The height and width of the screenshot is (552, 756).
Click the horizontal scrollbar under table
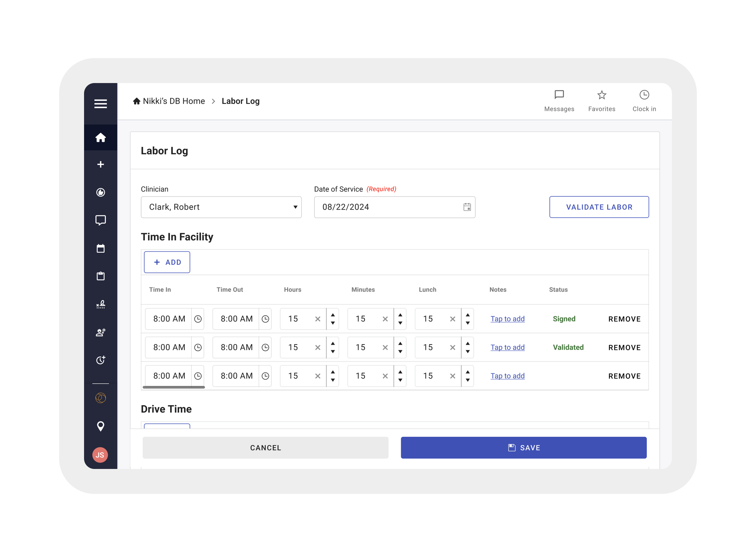[x=174, y=387]
